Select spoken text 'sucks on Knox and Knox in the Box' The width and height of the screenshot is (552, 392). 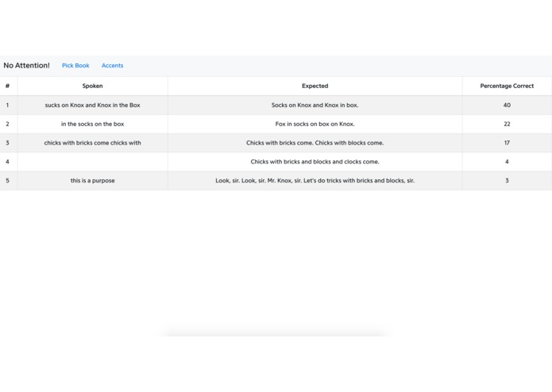pos(93,105)
